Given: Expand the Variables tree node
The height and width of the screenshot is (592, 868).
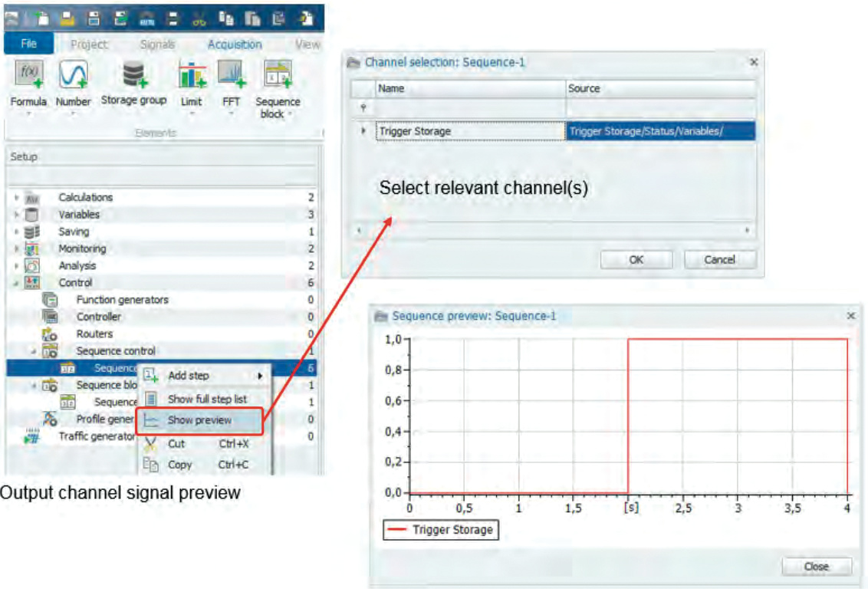Looking at the screenshot, I should click(16, 215).
